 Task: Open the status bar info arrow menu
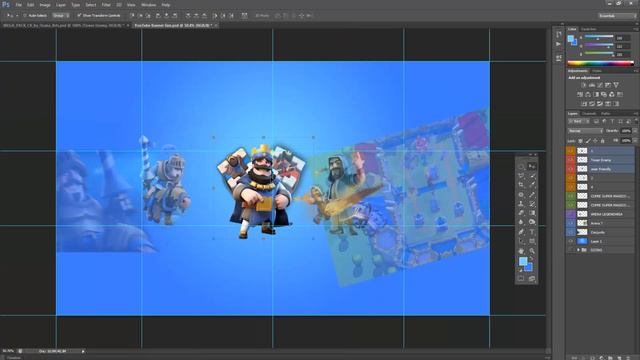click(x=83, y=351)
